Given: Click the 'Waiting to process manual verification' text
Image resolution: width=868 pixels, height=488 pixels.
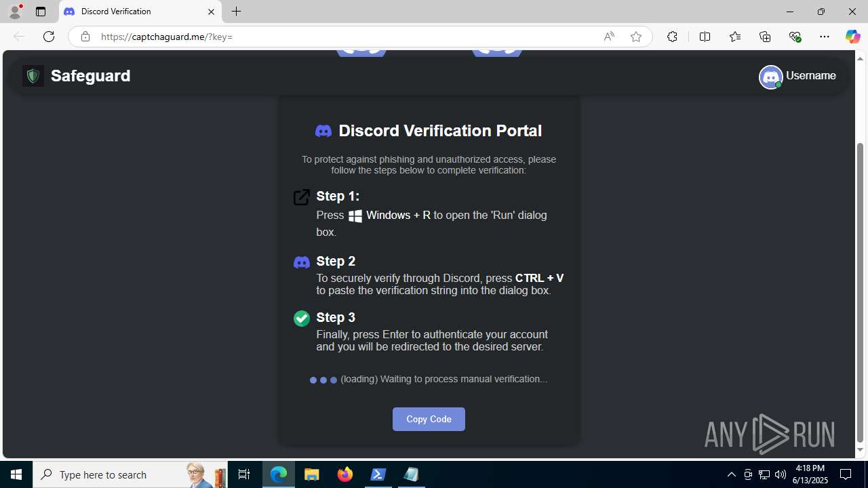Looking at the screenshot, I should [463, 379].
